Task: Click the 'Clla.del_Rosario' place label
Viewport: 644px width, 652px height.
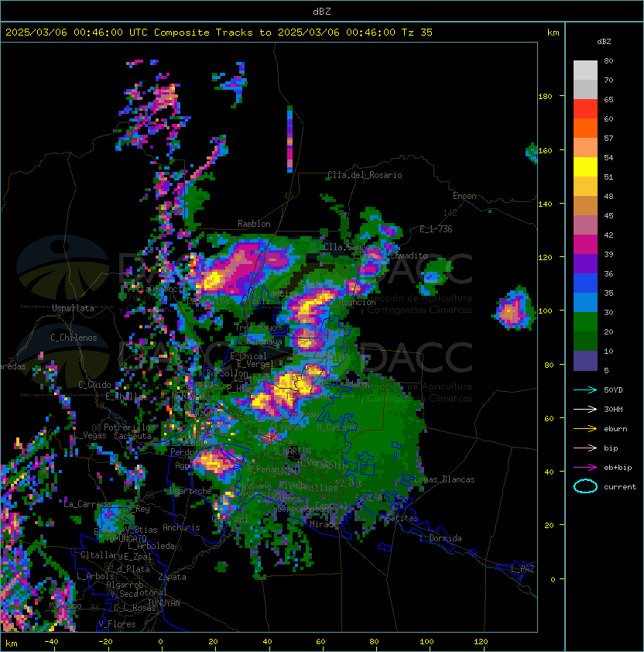Action: point(365,175)
